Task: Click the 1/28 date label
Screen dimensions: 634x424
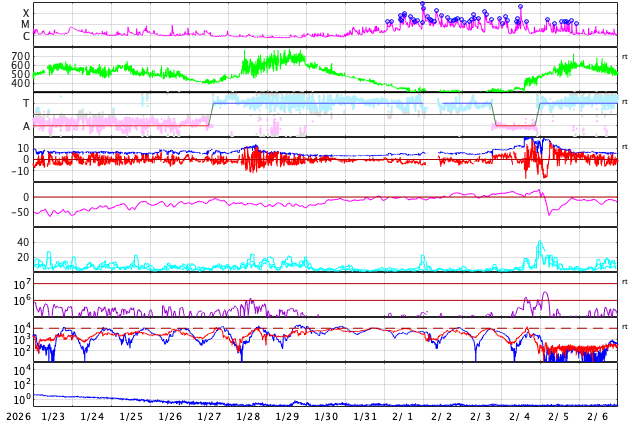Action: pyautogui.click(x=248, y=416)
